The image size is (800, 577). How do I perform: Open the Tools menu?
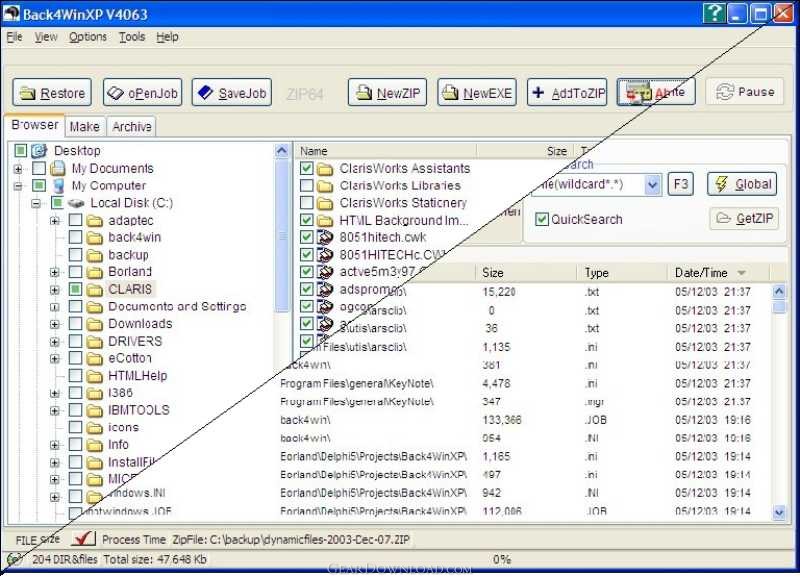point(132,37)
